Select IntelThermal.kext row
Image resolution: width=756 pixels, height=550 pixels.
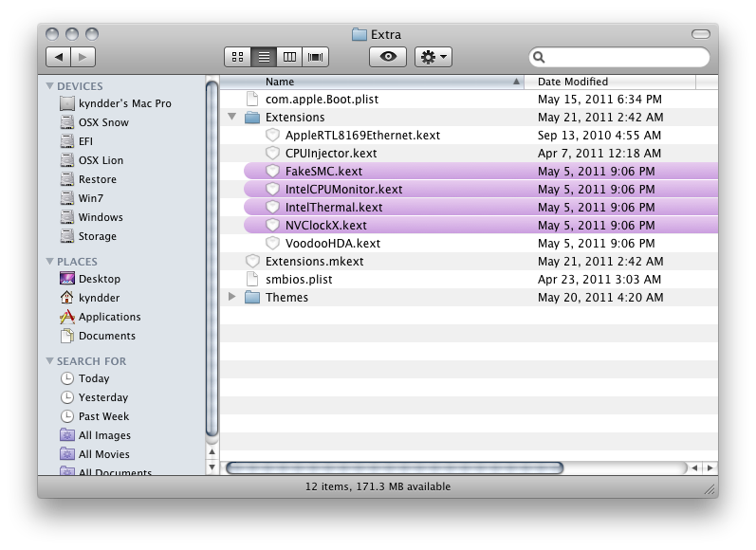(481, 208)
